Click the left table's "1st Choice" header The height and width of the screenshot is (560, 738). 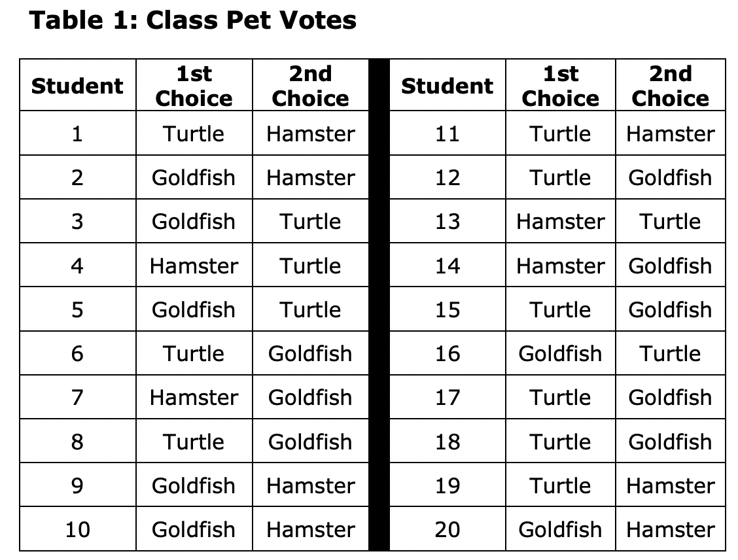(x=194, y=86)
